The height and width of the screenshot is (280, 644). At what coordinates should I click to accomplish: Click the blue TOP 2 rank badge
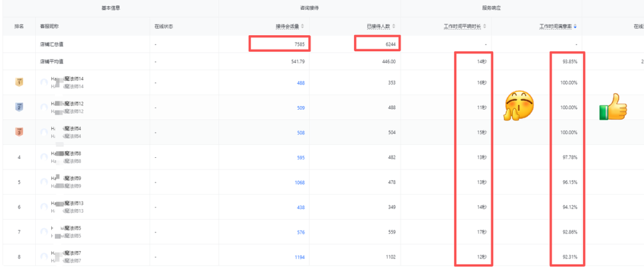pyautogui.click(x=19, y=107)
